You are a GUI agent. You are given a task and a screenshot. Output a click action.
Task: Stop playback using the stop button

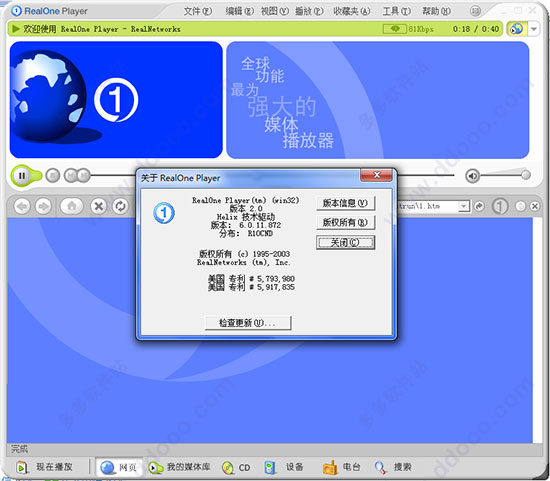[53, 175]
